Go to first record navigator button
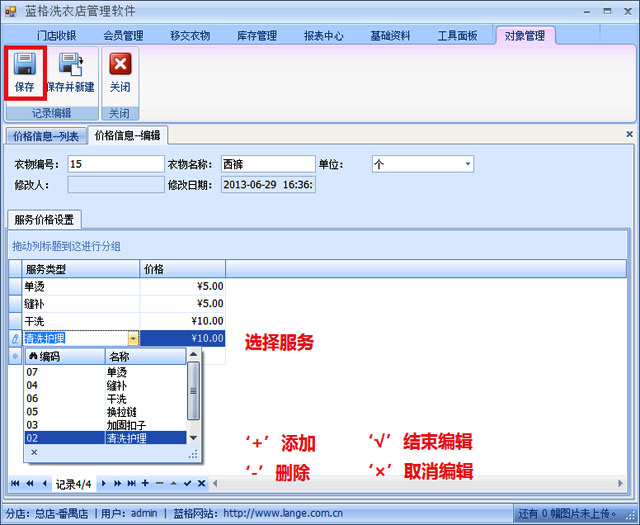The width and height of the screenshot is (640, 525). click(15, 483)
